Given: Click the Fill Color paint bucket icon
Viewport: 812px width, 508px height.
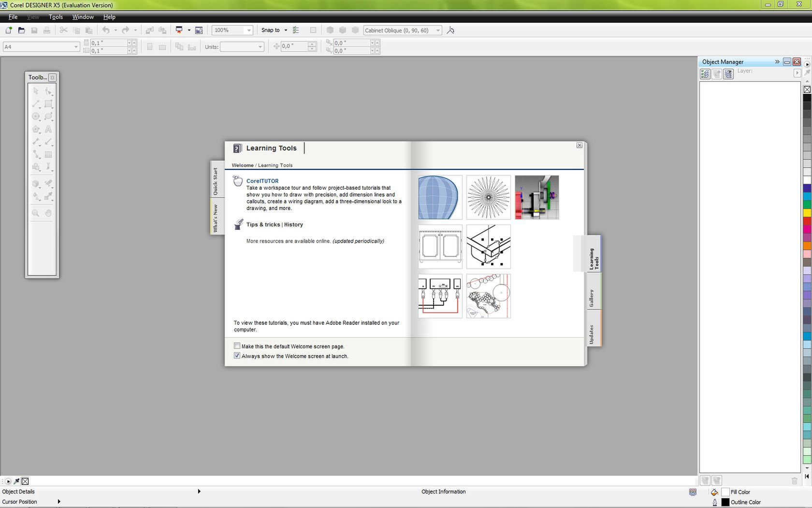Looking at the screenshot, I should (714, 492).
